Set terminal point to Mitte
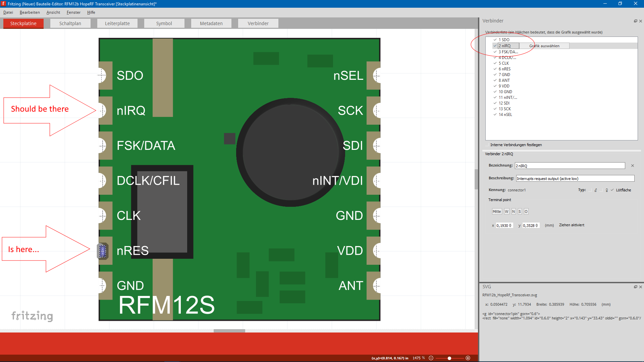Screen dimensions: 644x362 click(497, 211)
